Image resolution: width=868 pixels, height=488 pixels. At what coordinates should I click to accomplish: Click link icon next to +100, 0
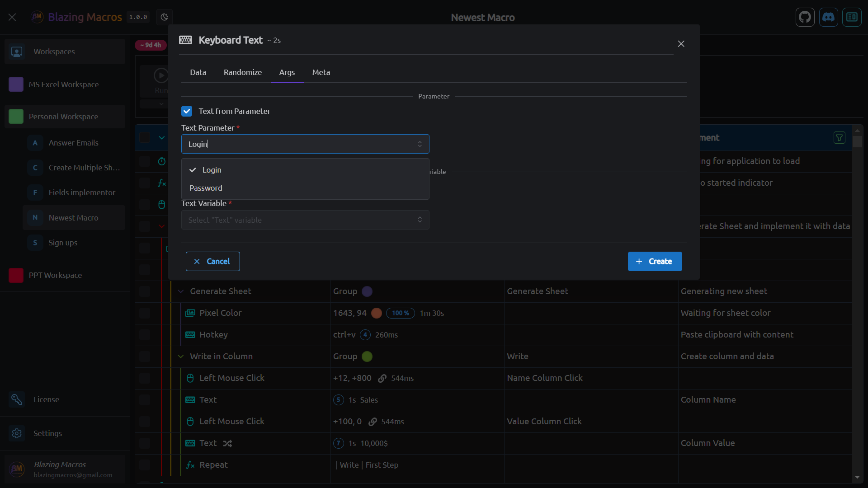(x=373, y=422)
